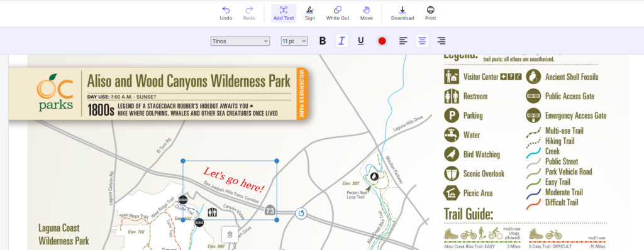Click the Visitor Center legend icon

click(x=452, y=77)
